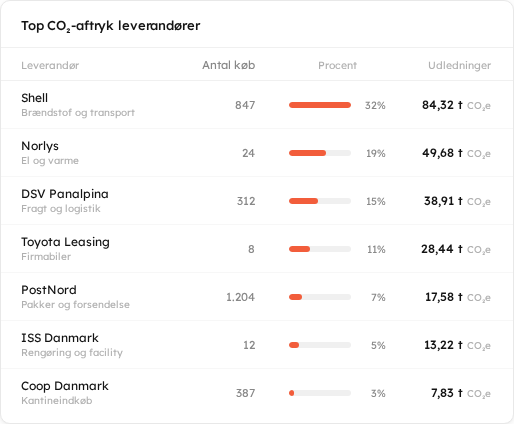Open the PostNord supplier entry
Image resolution: width=514 pixels, height=424 pixels.
257,297
